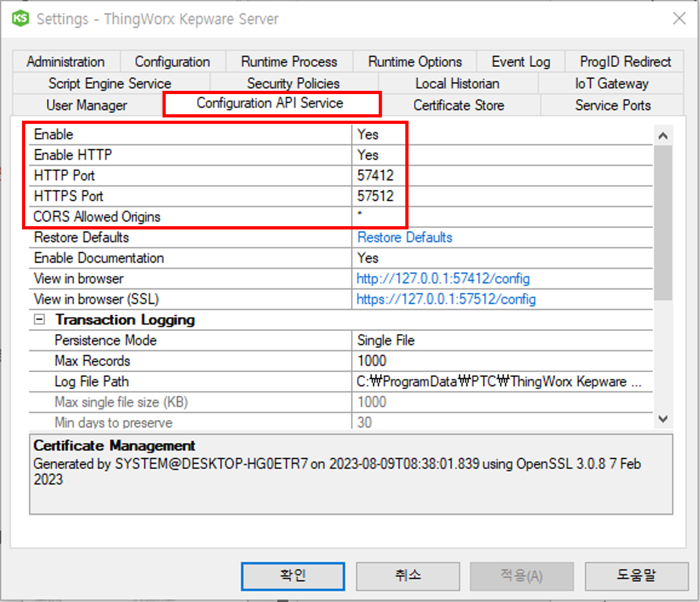Close the Settings dialog window
The image size is (700, 602).
pos(679,18)
